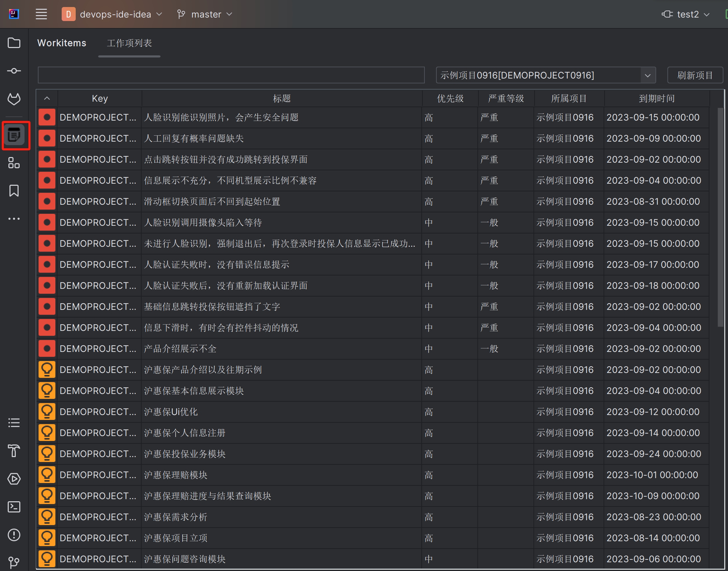Open the Problems tool window
Screen dimensions: 728x571
14,535
